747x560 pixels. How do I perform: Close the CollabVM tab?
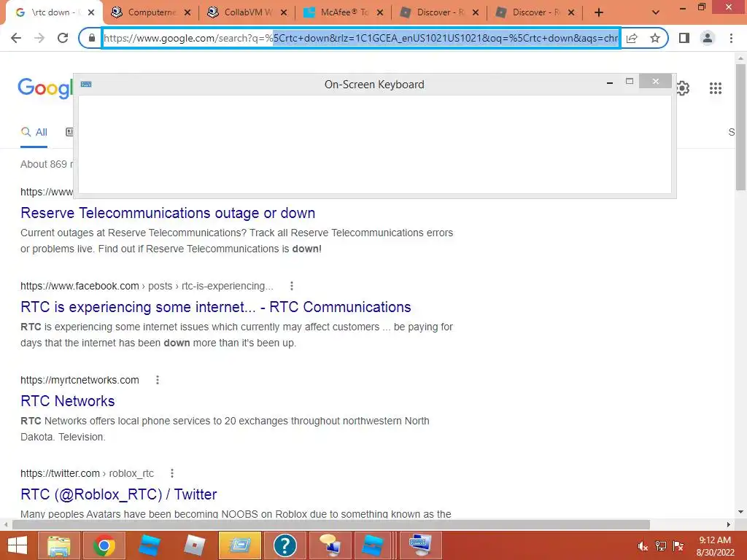coord(284,13)
